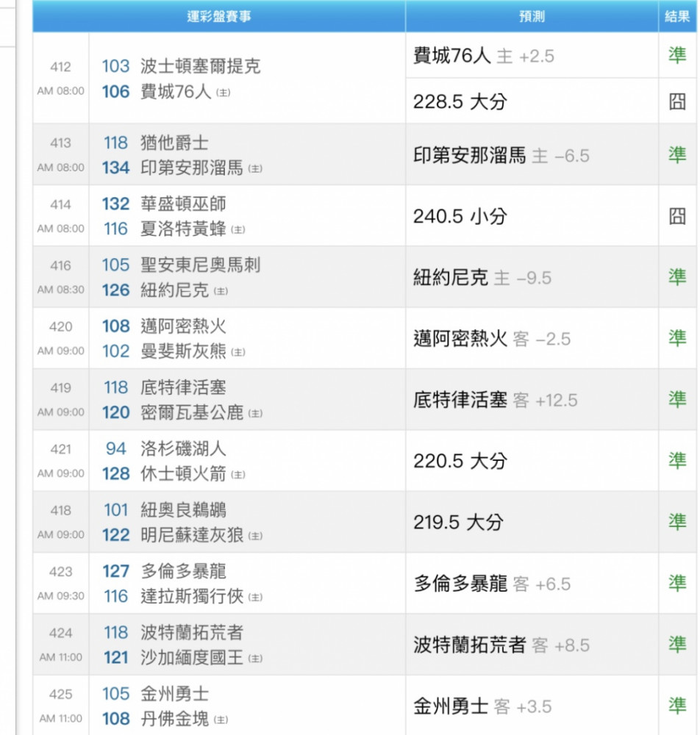Screen dimensions: 700x735
Task: Open team 印第安那溜馬 in game 413
Action: pyautogui.click(x=192, y=168)
